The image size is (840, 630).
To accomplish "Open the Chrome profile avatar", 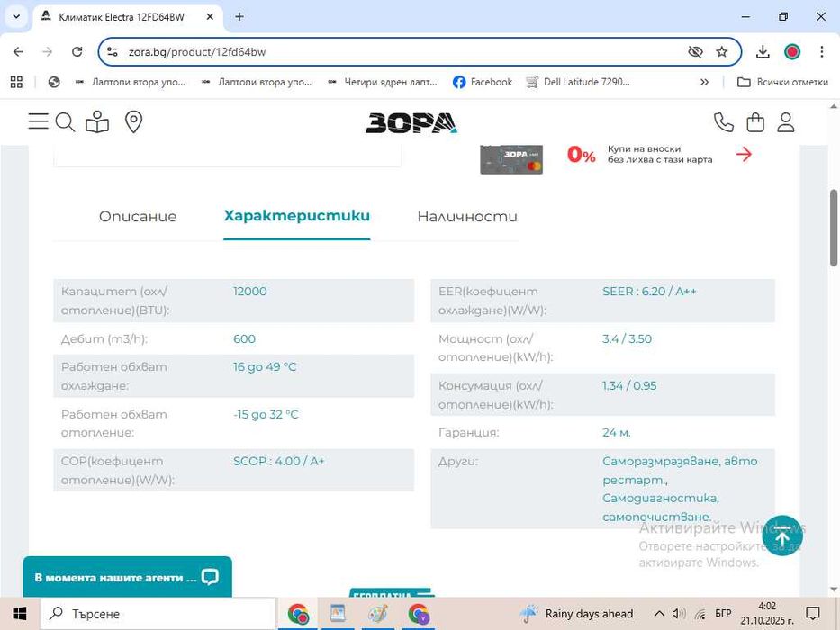I will (x=791, y=52).
